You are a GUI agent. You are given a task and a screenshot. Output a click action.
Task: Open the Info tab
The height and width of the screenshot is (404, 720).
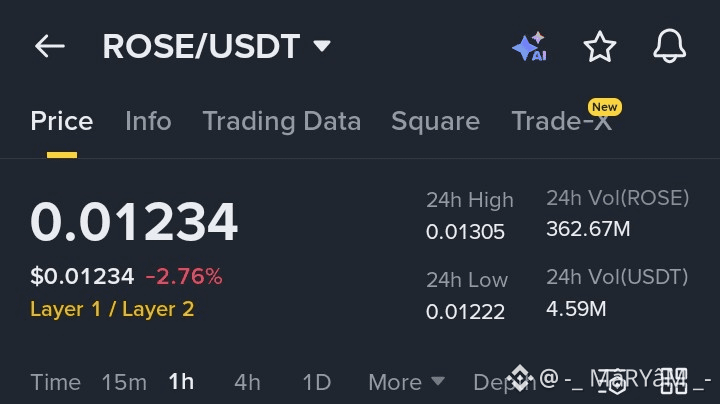148,121
